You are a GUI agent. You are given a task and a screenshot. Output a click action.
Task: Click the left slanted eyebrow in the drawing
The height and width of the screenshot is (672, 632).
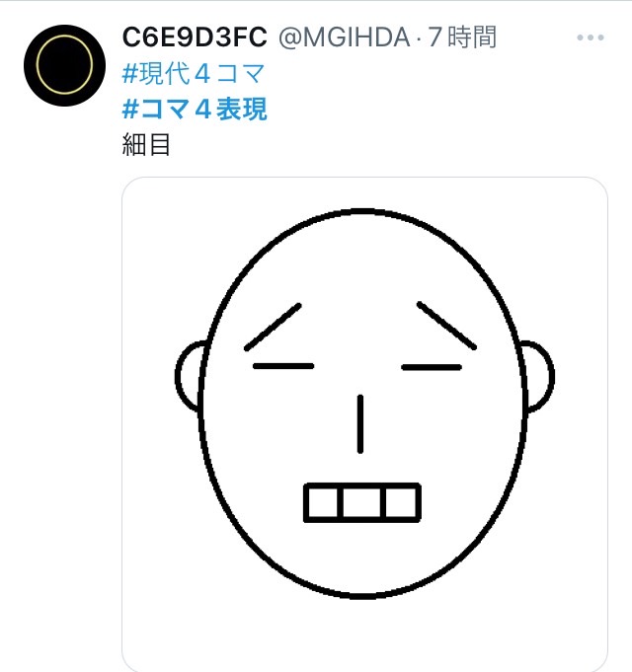tap(273, 327)
